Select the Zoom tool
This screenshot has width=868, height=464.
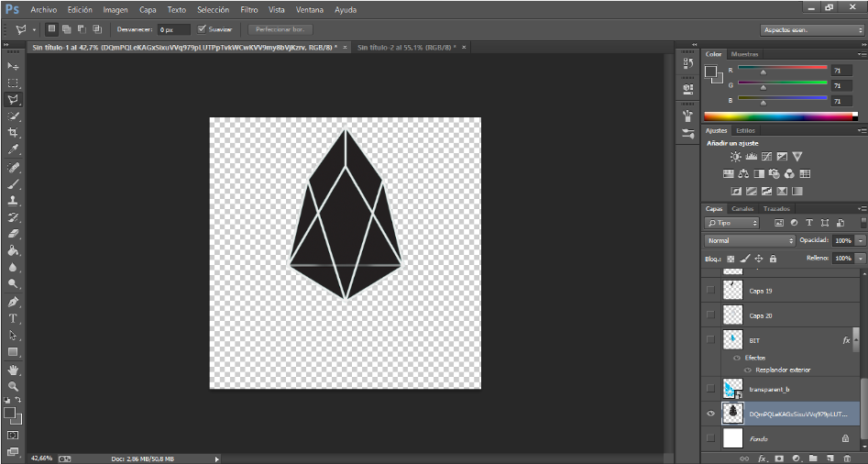[13, 386]
